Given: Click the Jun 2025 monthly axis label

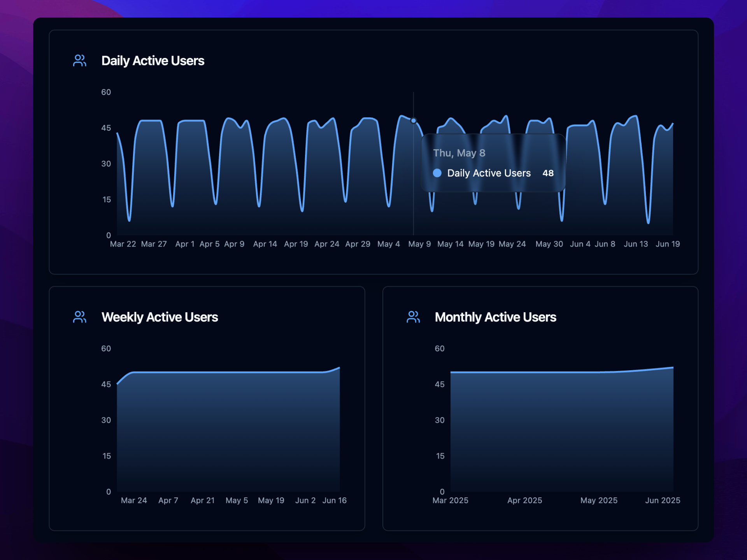Looking at the screenshot, I should [663, 500].
